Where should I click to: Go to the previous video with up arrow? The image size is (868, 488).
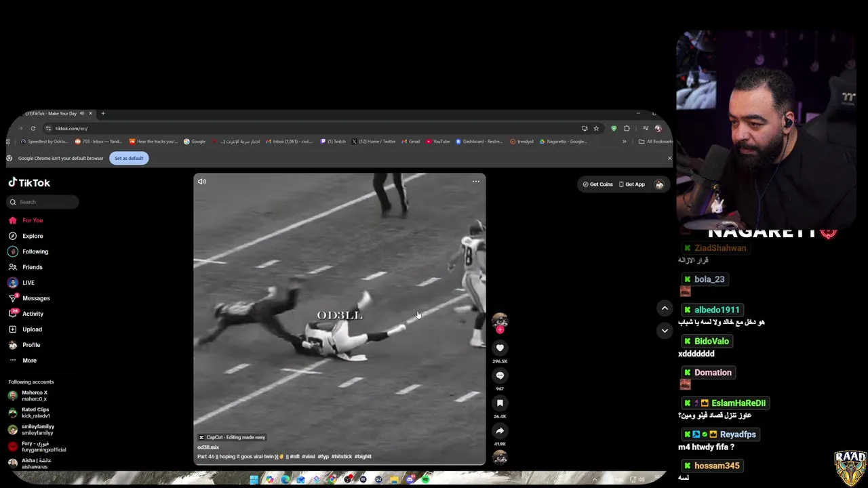coord(665,308)
